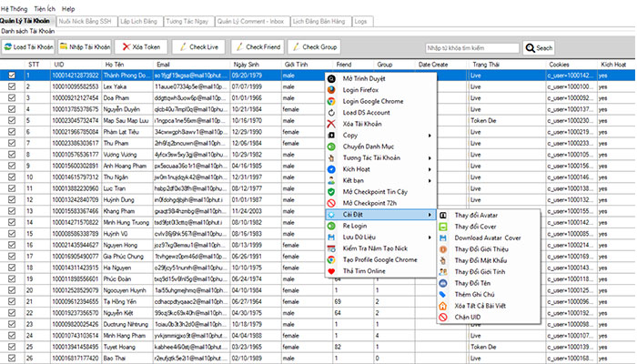Click the house icon beside Xóa Tất Cả Bài Viết
The height and width of the screenshot is (364, 637).
point(443,306)
